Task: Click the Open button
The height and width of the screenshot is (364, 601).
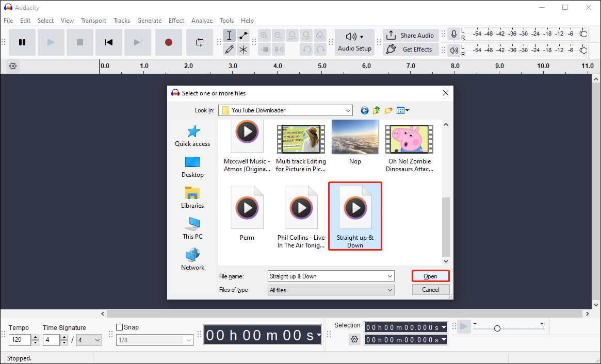Action: [x=430, y=276]
